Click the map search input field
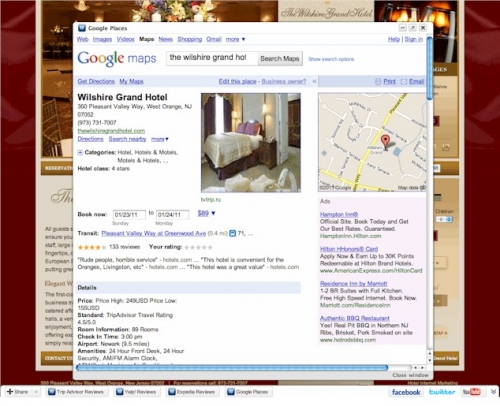This screenshot has width=500, height=406. click(212, 58)
